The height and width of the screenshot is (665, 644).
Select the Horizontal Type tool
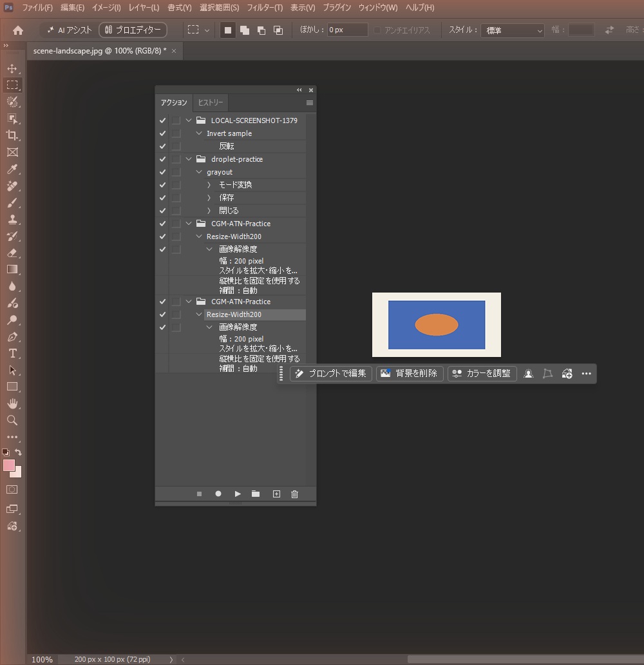(12, 353)
